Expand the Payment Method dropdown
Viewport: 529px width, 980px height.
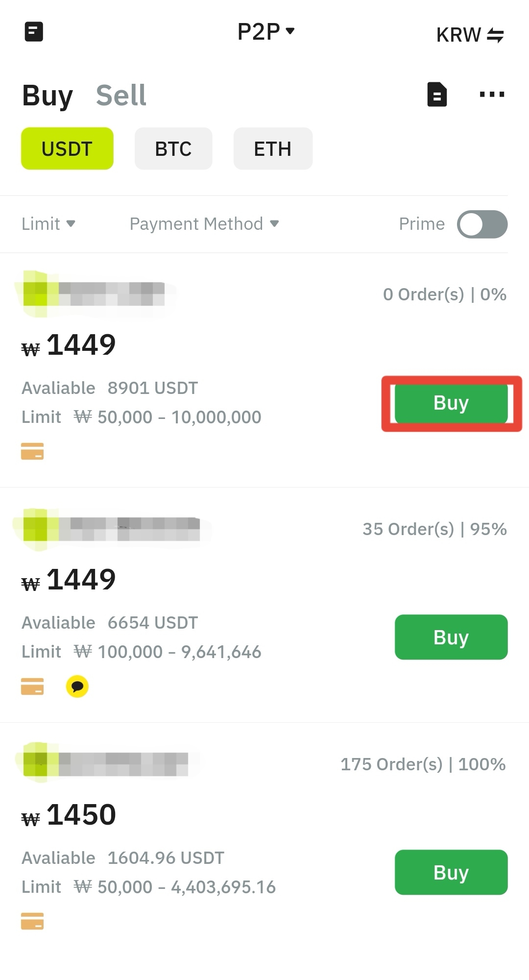[204, 224]
